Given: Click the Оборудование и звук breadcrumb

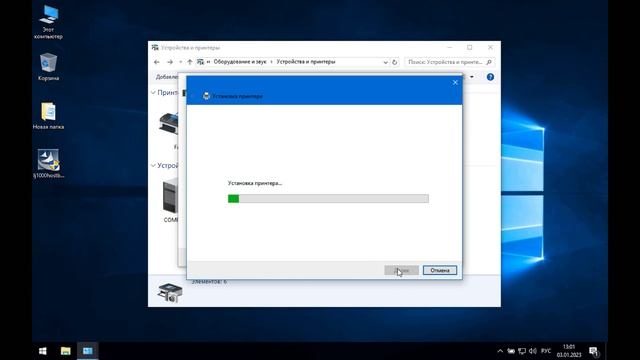Looking at the screenshot, I should point(240,62).
